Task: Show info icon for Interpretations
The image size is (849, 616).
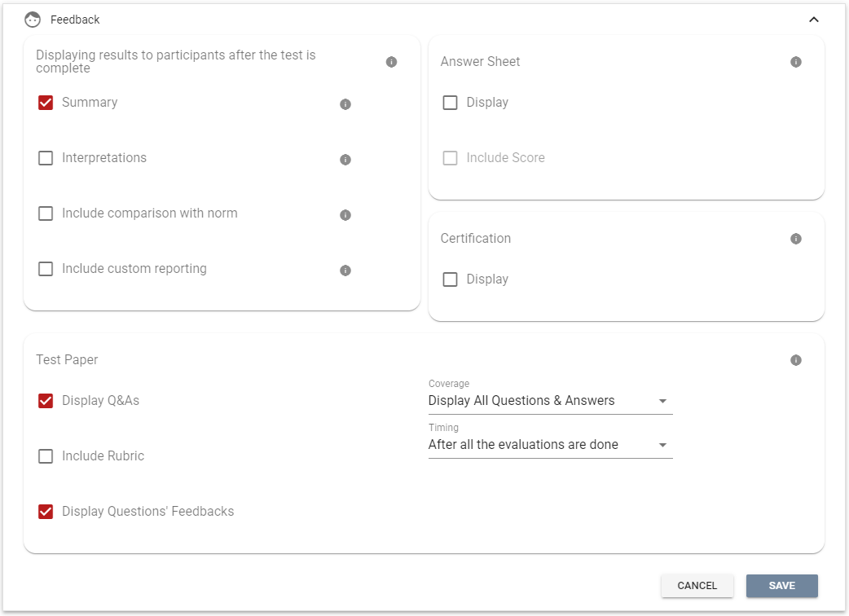Action: [x=345, y=159]
